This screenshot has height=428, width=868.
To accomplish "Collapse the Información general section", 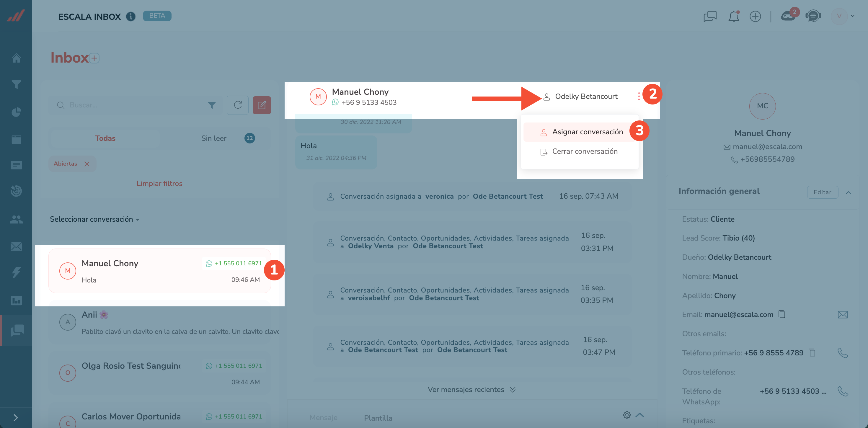I will 848,192.
